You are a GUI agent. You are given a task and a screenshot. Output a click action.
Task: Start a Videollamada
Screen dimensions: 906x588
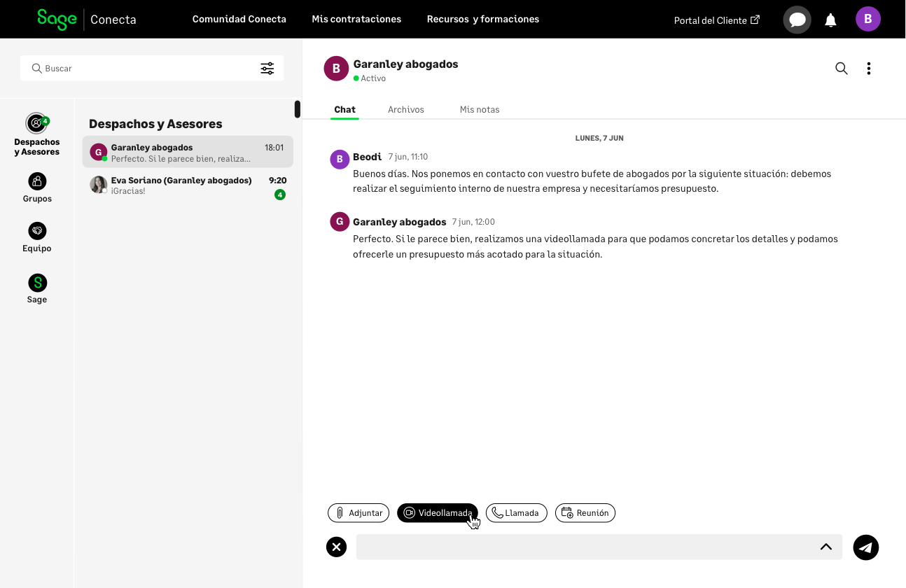(x=438, y=513)
